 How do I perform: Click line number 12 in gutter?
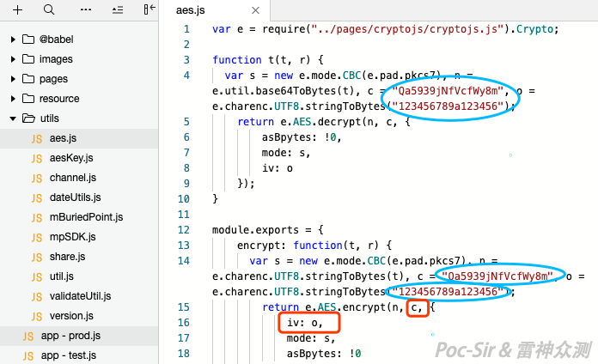pyautogui.click(x=184, y=230)
